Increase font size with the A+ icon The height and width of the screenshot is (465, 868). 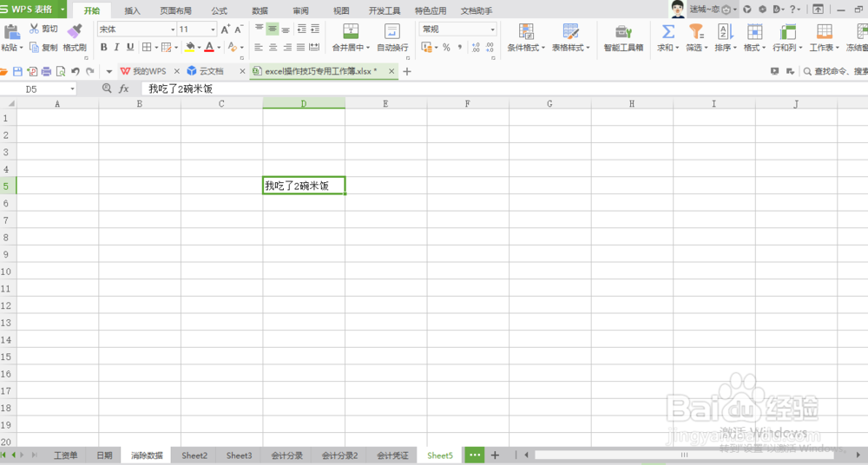(x=226, y=29)
